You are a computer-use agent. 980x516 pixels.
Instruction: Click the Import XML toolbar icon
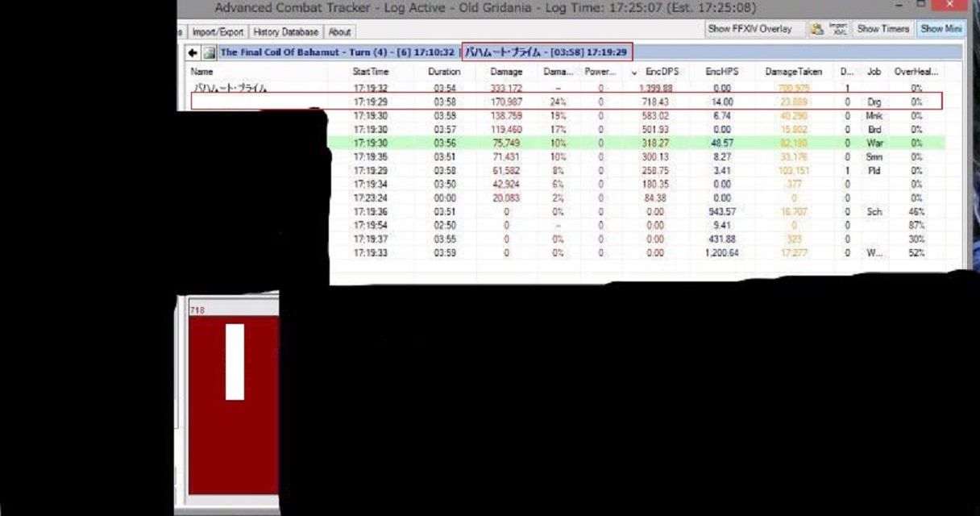[x=838, y=29]
